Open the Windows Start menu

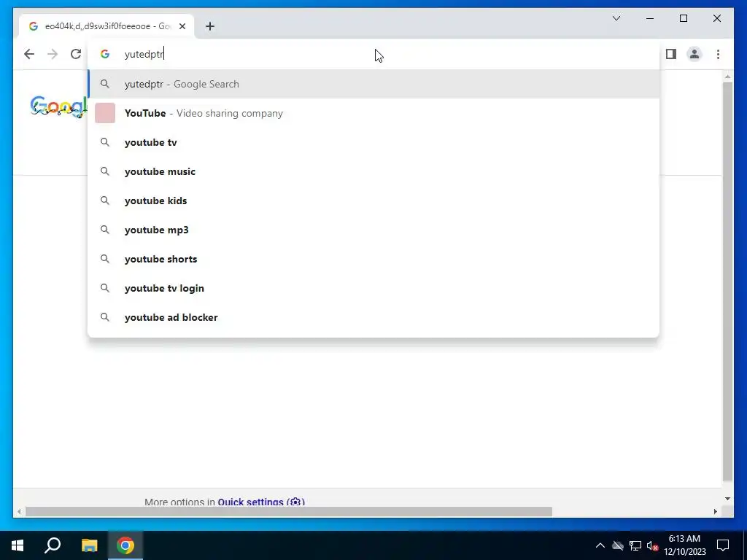(18, 545)
